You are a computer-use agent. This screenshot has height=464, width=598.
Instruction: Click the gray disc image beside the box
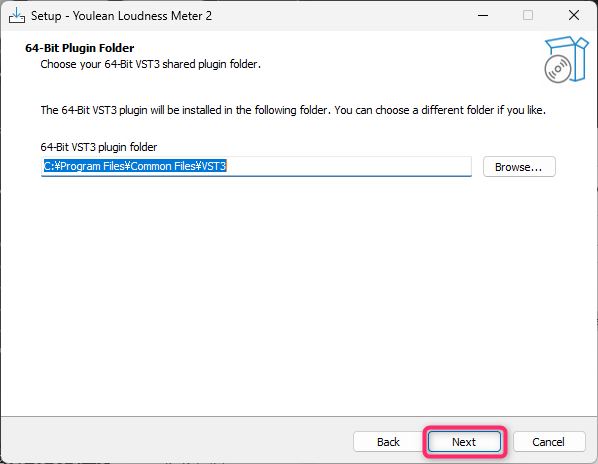(558, 69)
